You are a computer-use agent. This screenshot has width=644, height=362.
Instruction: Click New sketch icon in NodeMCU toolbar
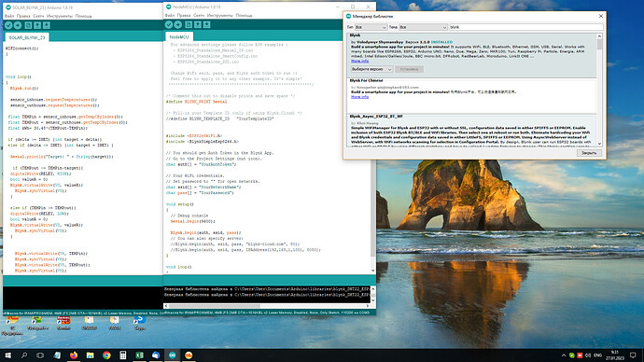click(189, 24)
